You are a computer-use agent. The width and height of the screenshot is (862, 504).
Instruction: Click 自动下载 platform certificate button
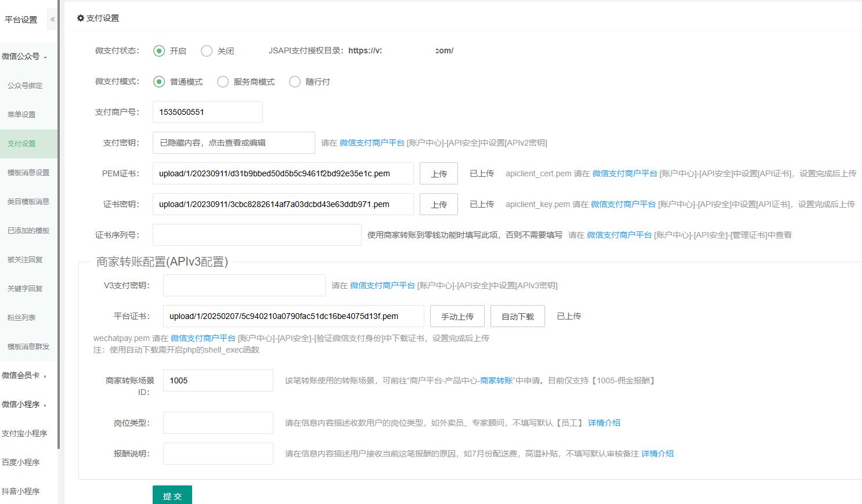click(518, 316)
